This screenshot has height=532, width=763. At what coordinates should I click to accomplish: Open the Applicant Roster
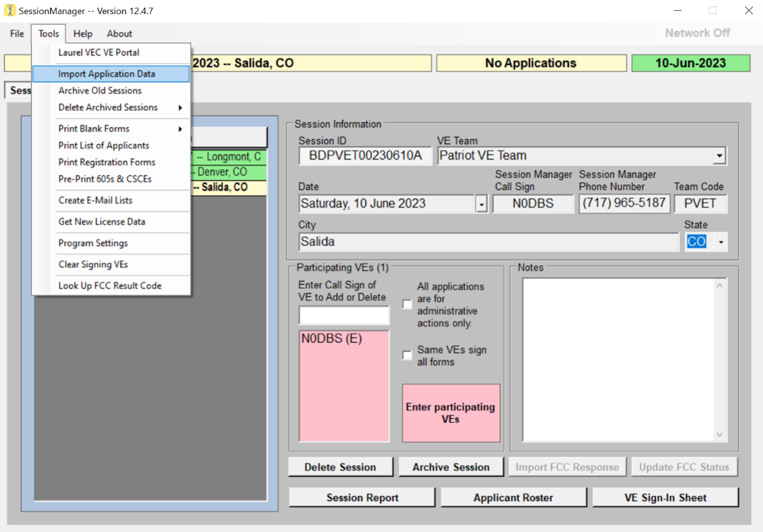513,497
